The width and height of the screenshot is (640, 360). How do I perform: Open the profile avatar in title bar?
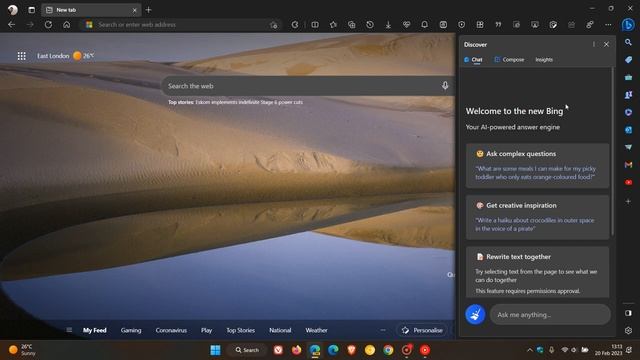coord(13,10)
